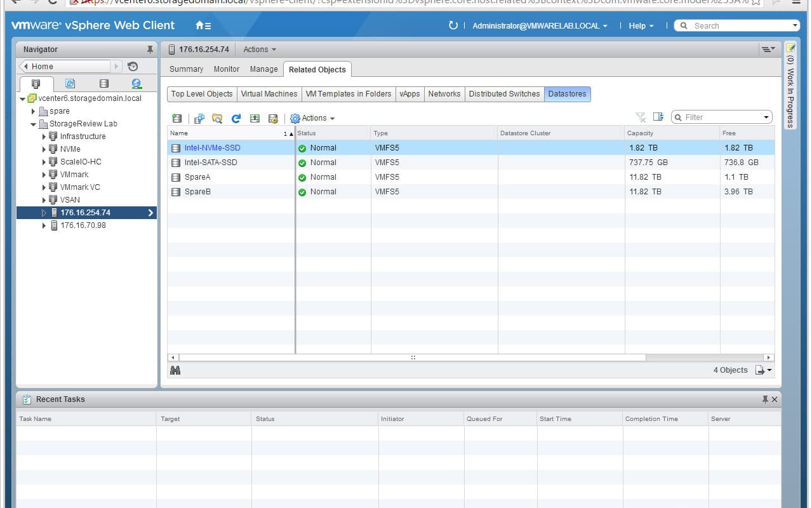Show vApps list
This screenshot has width=812, height=508.
click(410, 94)
